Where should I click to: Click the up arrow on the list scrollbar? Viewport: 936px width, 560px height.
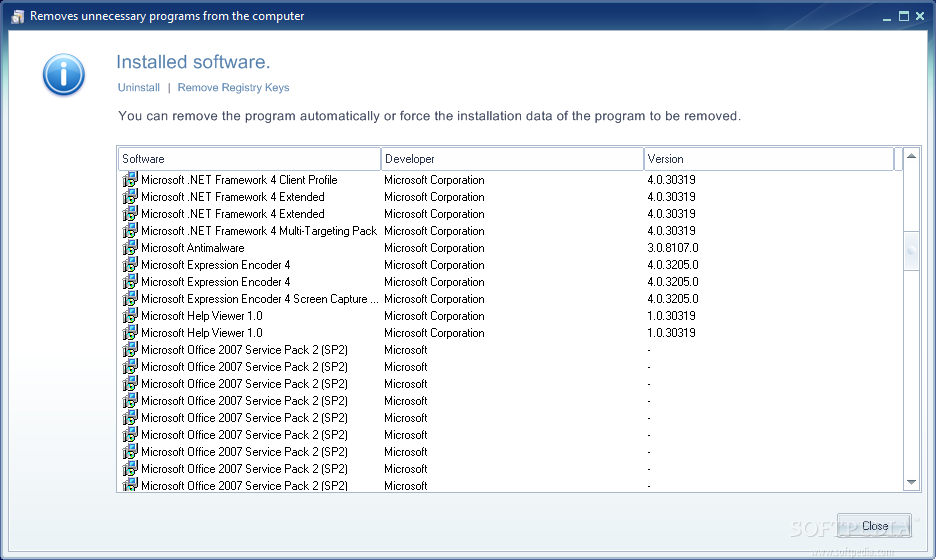(911, 156)
